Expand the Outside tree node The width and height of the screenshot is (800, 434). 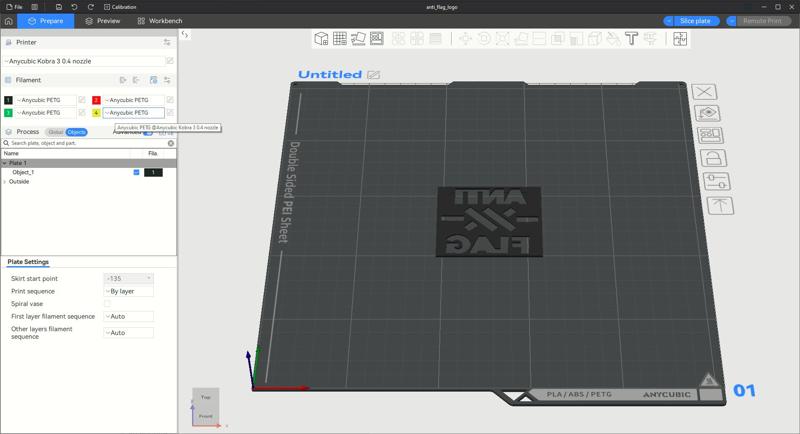tap(5, 182)
